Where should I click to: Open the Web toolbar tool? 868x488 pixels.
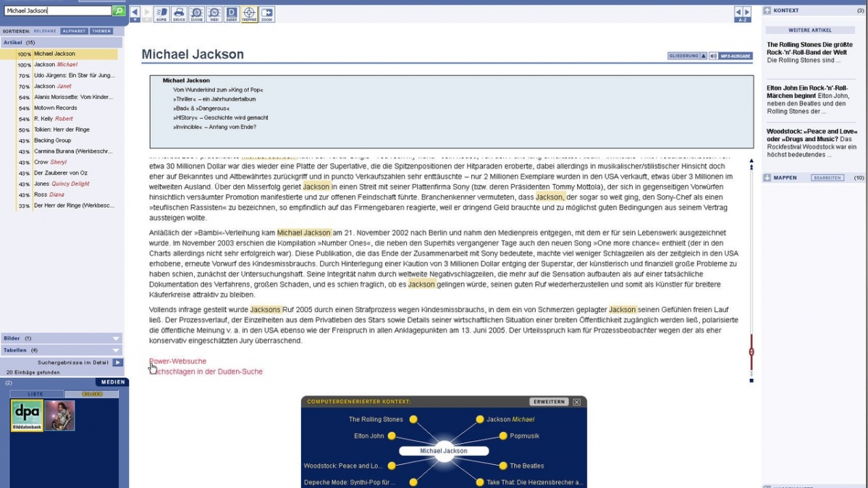(x=214, y=14)
